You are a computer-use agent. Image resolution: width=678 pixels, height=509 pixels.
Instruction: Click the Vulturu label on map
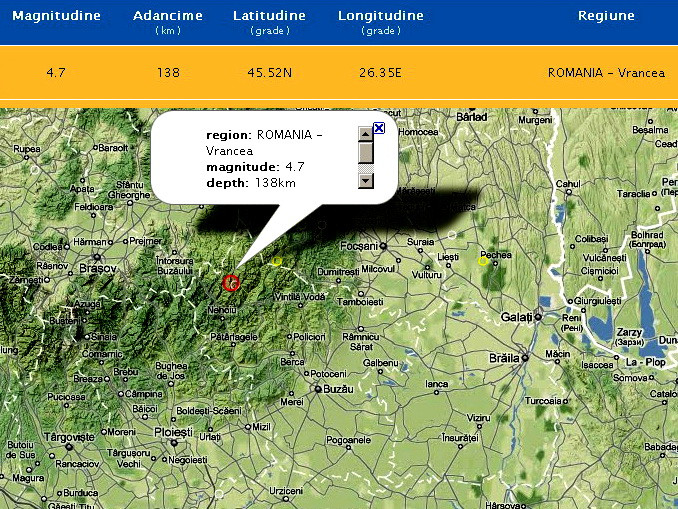[427, 275]
